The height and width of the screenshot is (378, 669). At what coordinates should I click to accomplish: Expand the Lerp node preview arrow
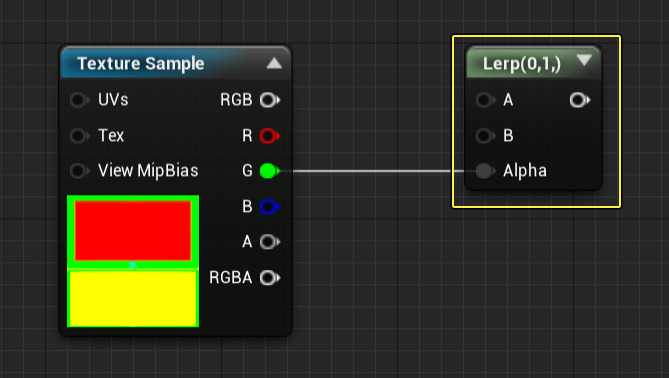[x=584, y=60]
